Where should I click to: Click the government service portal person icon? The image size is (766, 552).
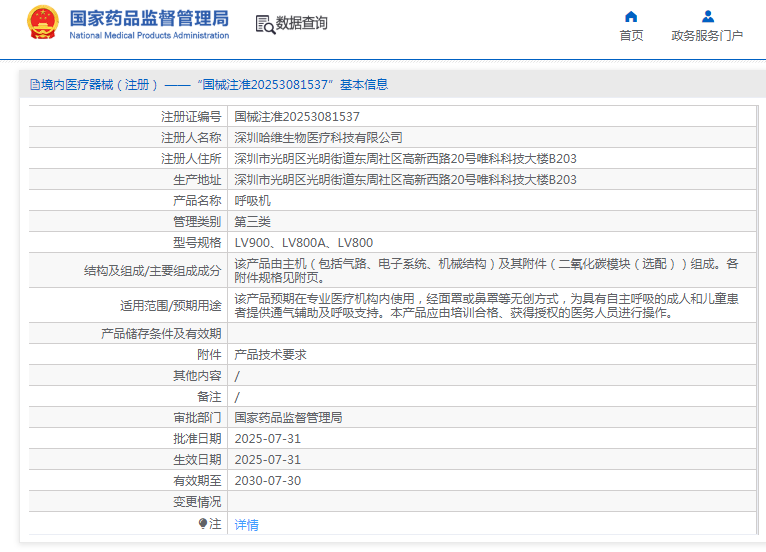707,17
